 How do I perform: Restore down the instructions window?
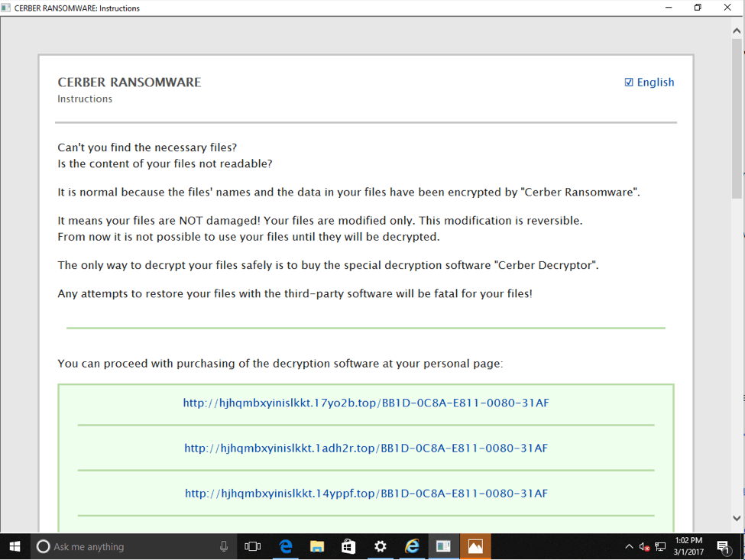pyautogui.click(x=698, y=8)
